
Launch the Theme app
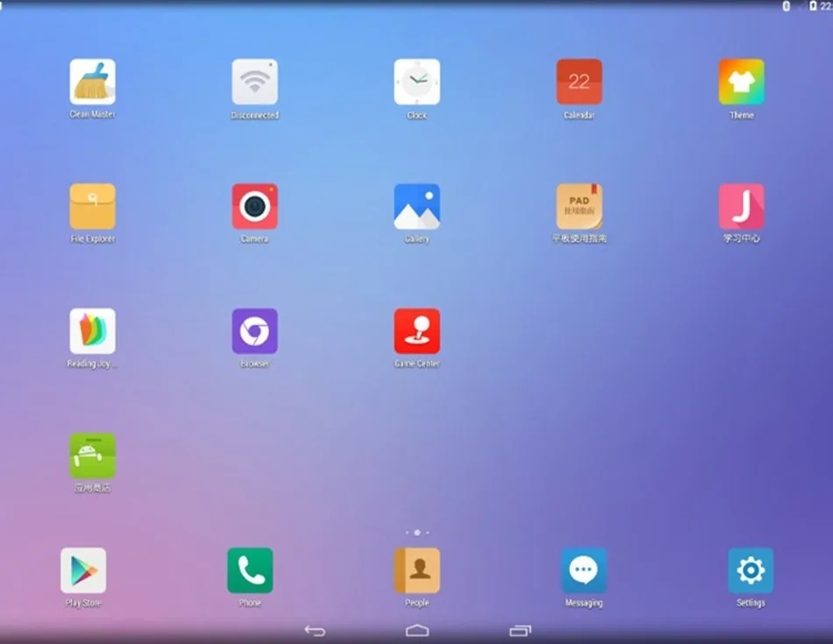(x=742, y=81)
